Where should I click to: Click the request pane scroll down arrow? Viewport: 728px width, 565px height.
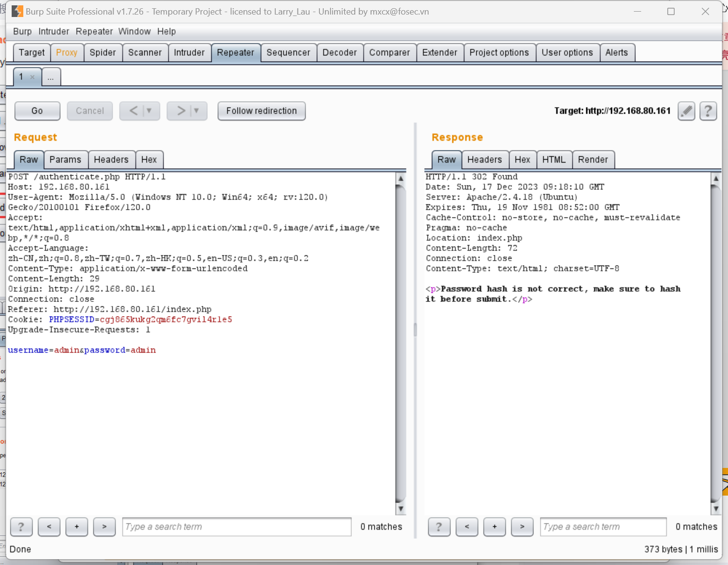tap(401, 509)
